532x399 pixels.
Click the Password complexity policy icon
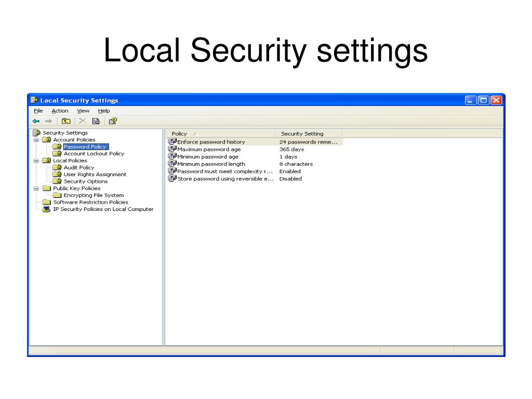point(172,171)
